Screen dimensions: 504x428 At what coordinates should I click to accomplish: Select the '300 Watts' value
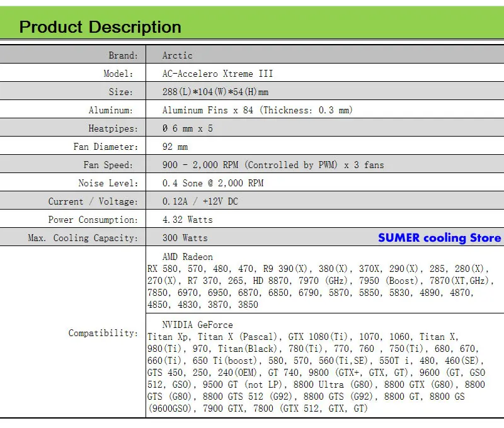[185, 239]
